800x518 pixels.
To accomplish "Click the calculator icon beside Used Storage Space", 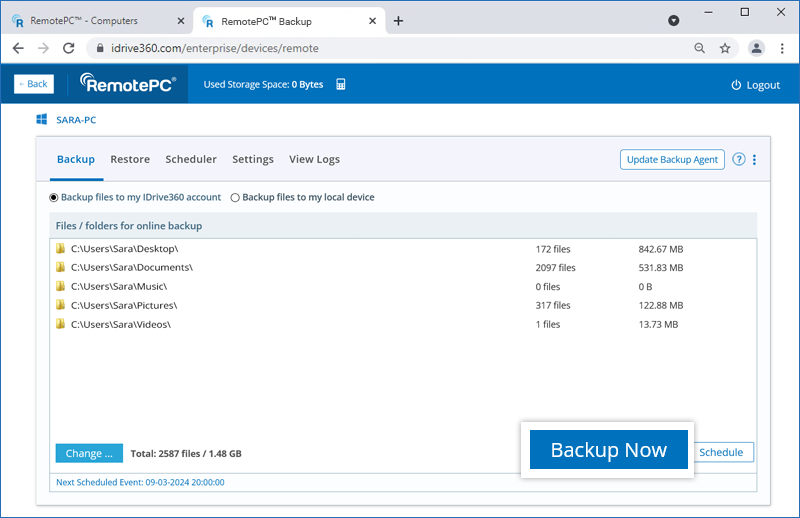I will [x=341, y=84].
